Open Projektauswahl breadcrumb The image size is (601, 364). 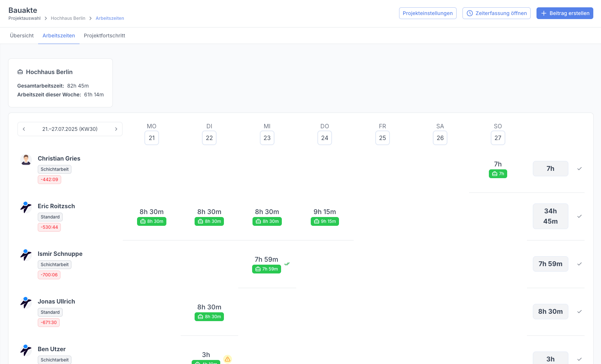(x=25, y=18)
